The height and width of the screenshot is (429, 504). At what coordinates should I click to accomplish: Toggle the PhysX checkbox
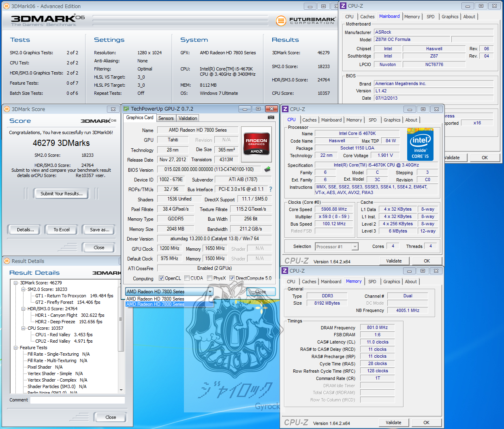coord(209,278)
